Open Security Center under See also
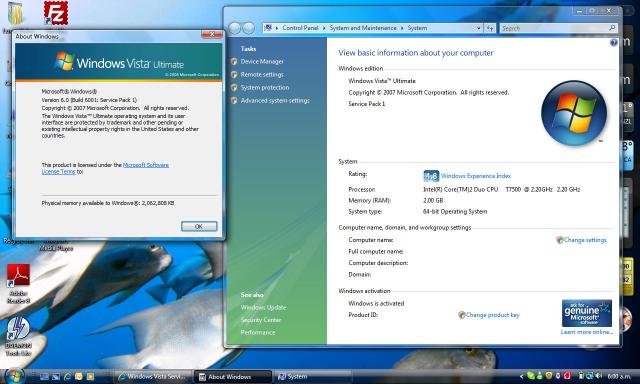Image resolution: width=640 pixels, height=384 pixels. [x=261, y=320]
